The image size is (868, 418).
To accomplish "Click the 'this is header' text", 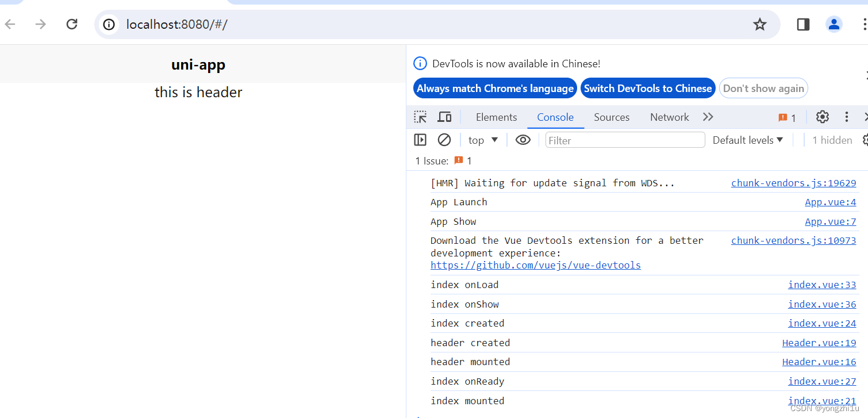I will click(x=198, y=92).
